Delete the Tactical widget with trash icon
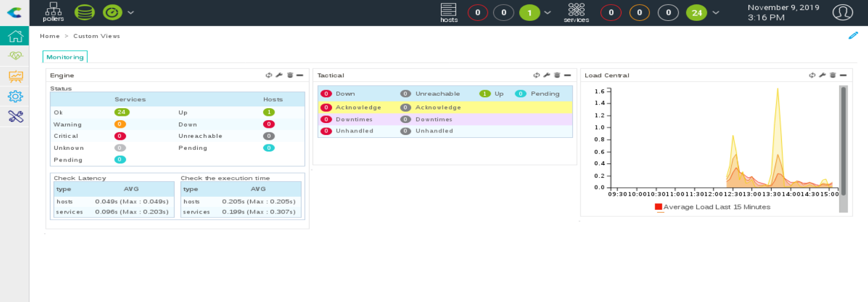This screenshot has height=302, width=868. pyautogui.click(x=557, y=75)
